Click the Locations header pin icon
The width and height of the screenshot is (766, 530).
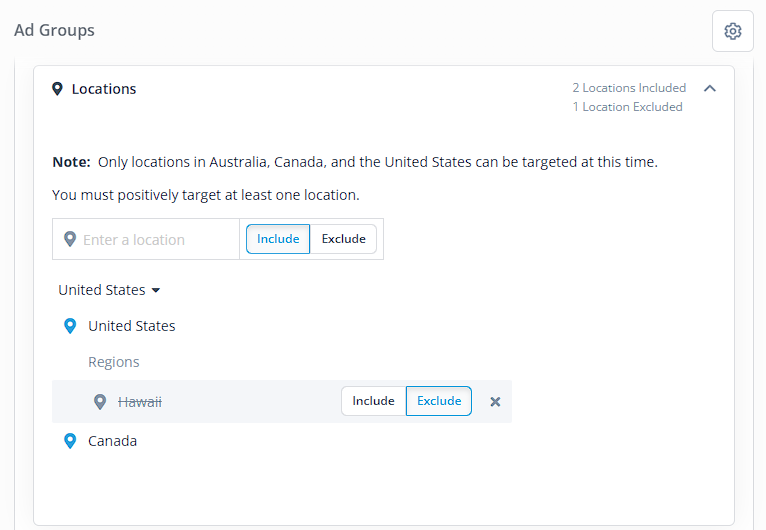[x=58, y=89]
